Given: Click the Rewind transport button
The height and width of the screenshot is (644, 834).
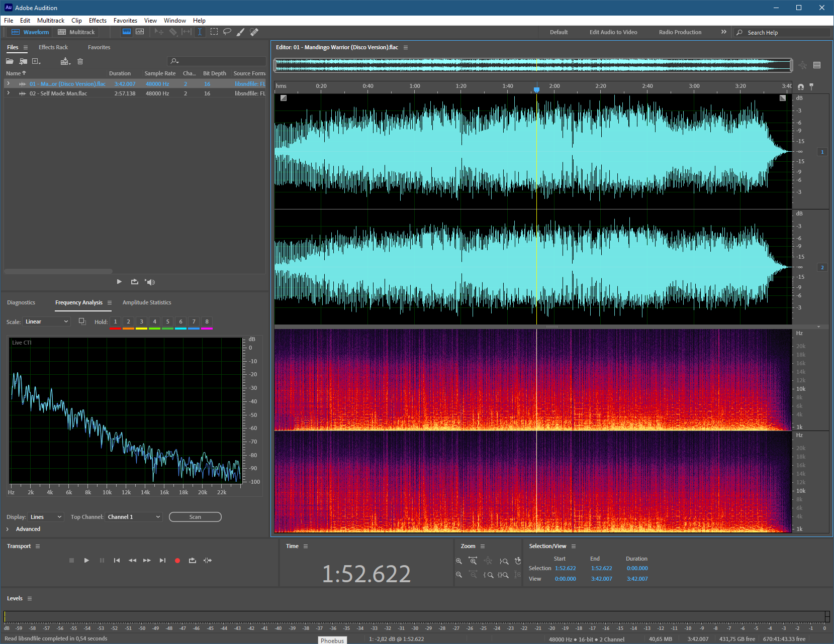Looking at the screenshot, I should pos(132,560).
